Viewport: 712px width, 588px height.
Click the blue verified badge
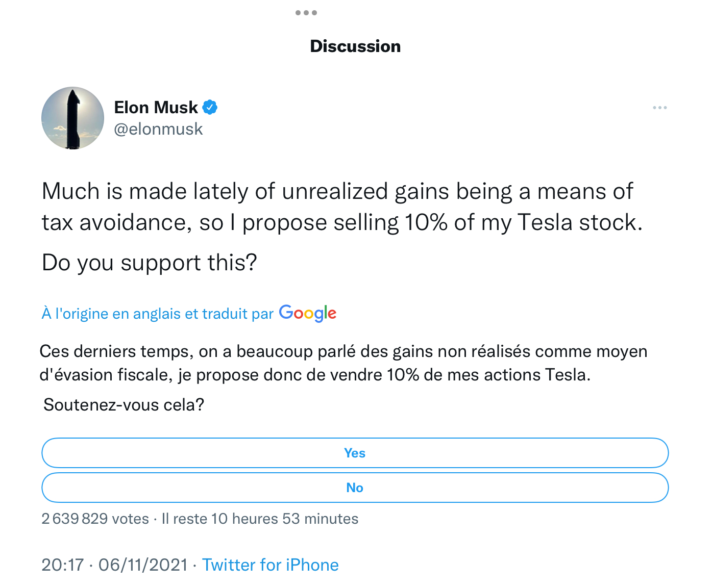pyautogui.click(x=210, y=108)
